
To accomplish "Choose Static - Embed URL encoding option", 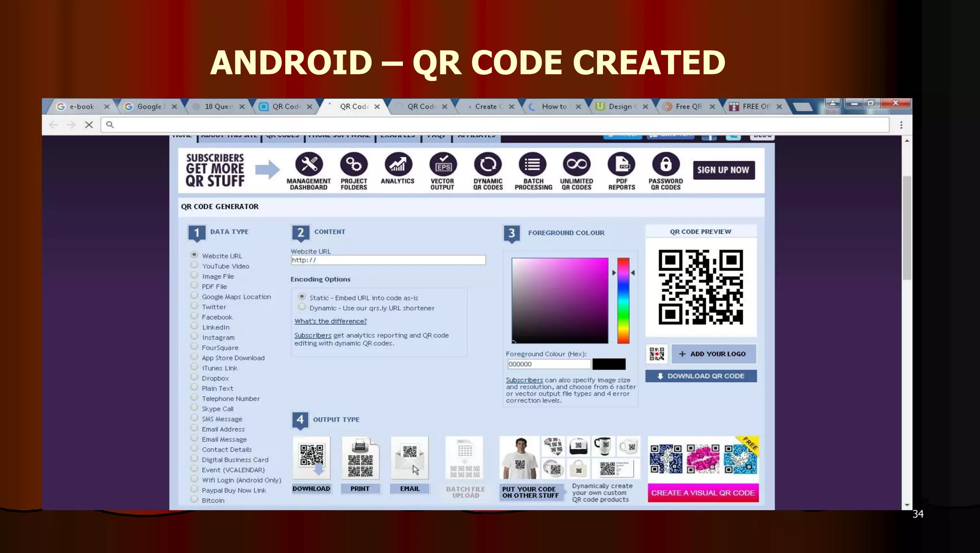I will coord(302,297).
